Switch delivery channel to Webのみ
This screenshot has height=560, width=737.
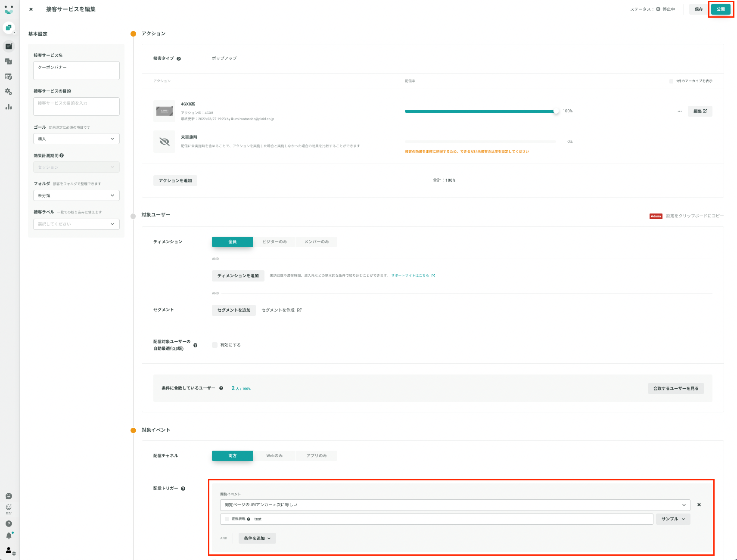click(x=275, y=456)
